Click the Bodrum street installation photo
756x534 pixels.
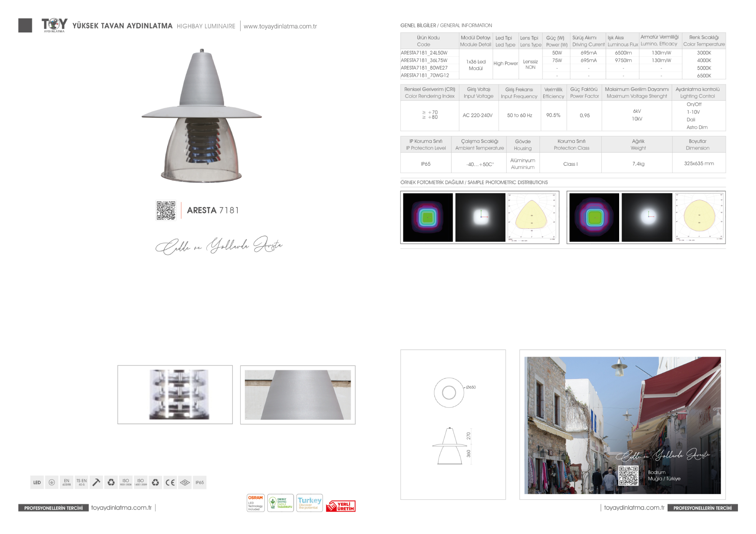(622, 415)
